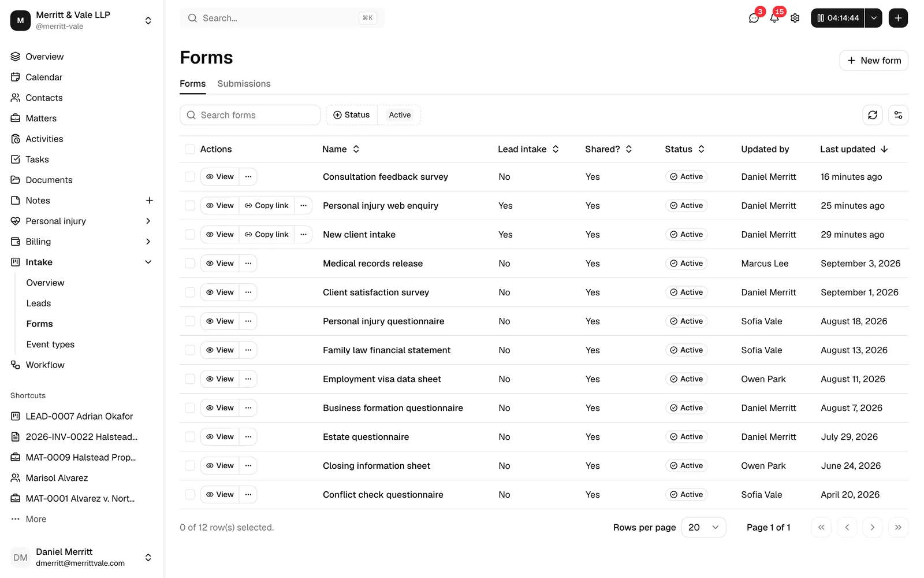Open the timer dropdown arrow
Screen dimensions: 924x578
point(874,18)
